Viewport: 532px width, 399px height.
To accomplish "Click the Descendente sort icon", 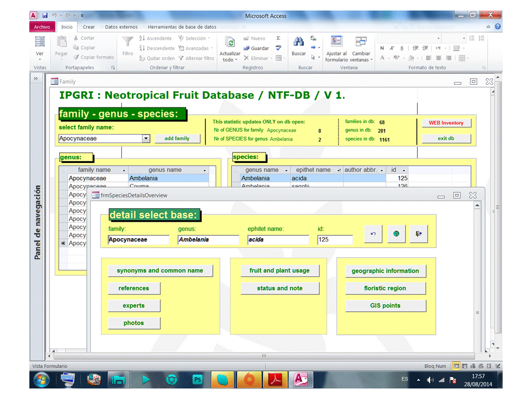I will click(x=142, y=48).
